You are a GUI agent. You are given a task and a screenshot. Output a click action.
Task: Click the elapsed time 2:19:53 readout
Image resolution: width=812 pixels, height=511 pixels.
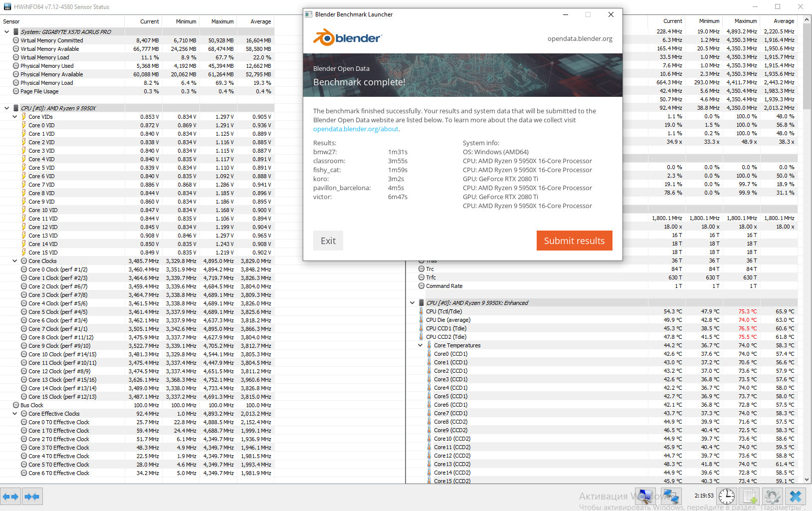coord(704,496)
